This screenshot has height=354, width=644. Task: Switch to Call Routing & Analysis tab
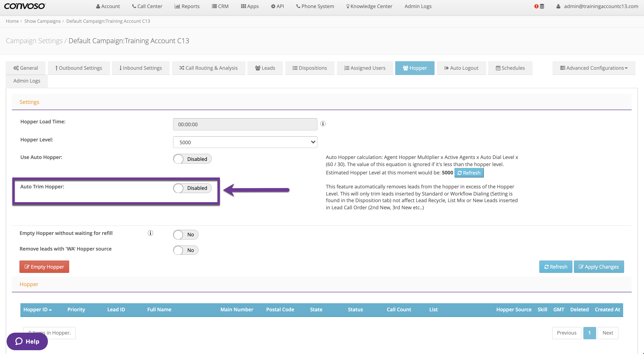209,68
